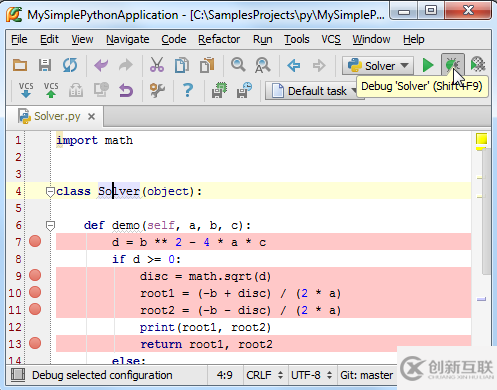Save all files with the floppy disk icon
Viewport: 497px width, 390px height.
coord(45,65)
